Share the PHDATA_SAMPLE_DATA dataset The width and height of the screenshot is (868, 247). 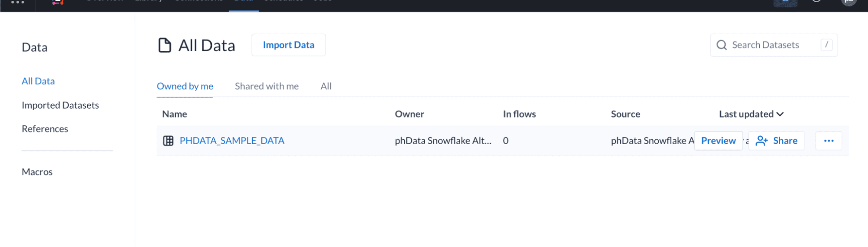tap(776, 141)
